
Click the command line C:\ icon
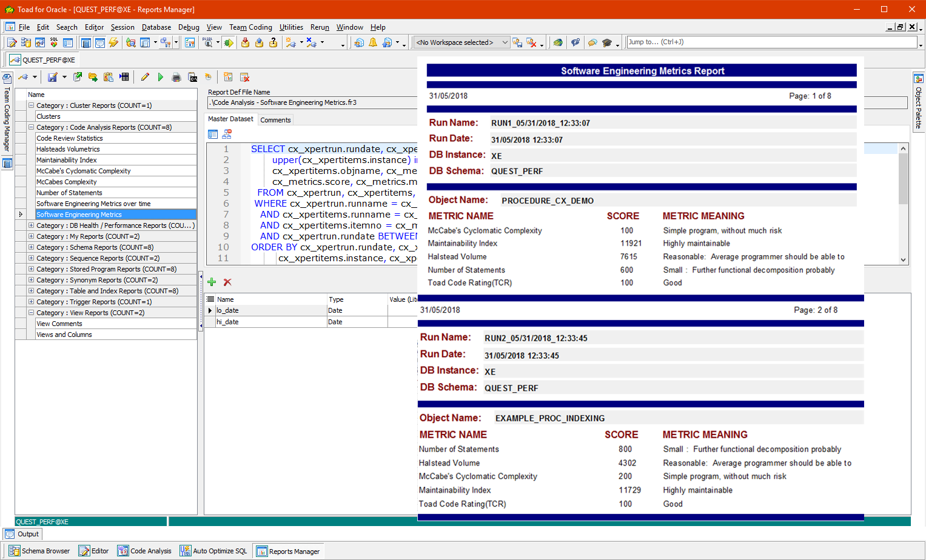pos(192,77)
